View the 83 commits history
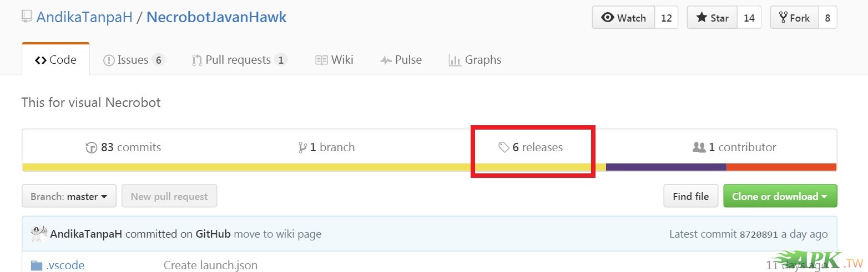 click(124, 147)
